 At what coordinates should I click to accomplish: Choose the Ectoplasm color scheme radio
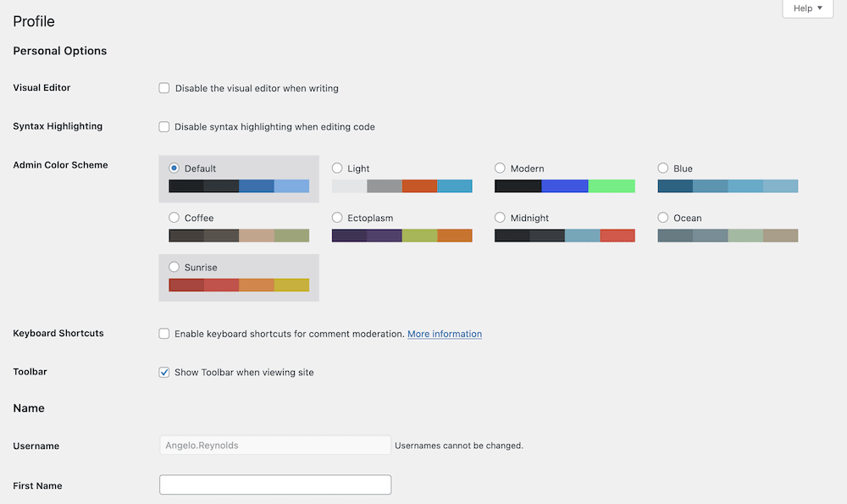point(337,217)
